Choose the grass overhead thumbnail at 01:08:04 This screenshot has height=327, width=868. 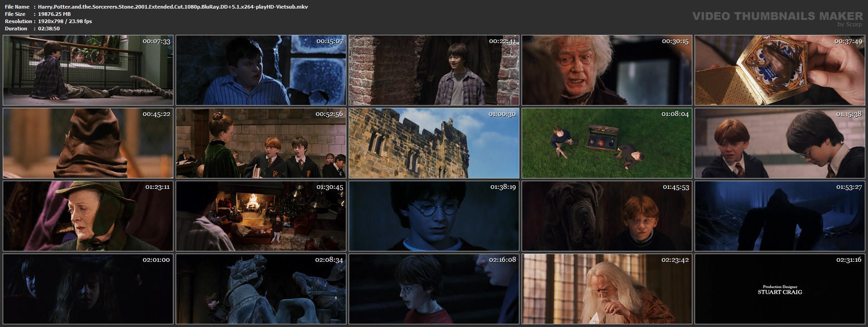[607, 143]
